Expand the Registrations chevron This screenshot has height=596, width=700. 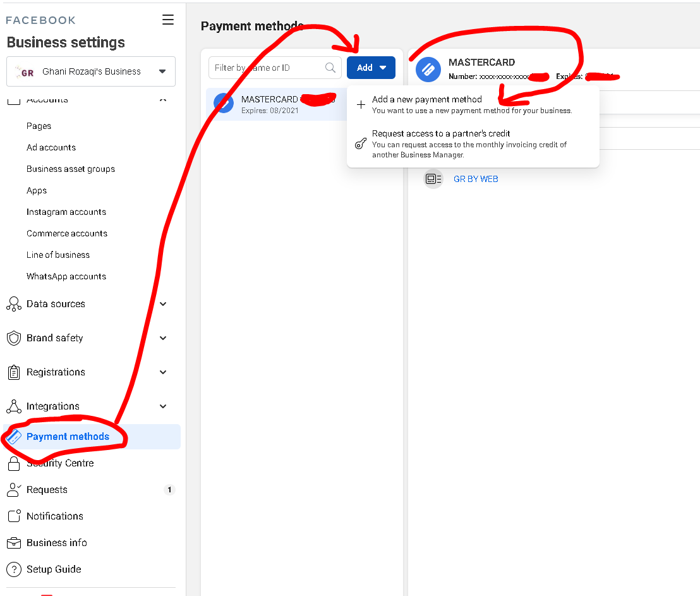click(x=163, y=372)
